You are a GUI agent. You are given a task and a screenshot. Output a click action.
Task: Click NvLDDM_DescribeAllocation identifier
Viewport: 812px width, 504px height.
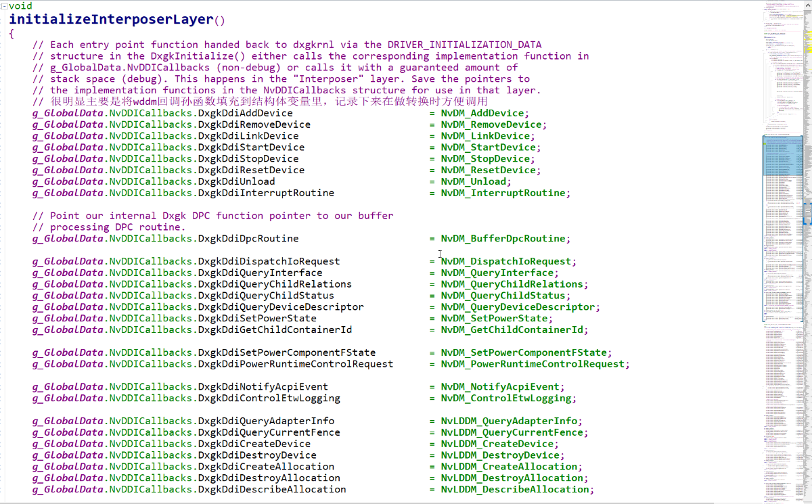coord(515,490)
